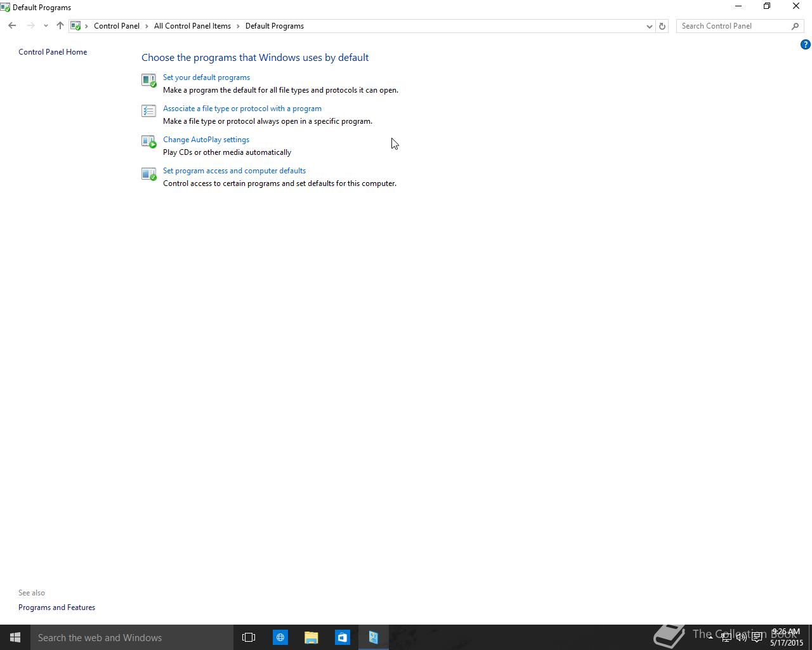Open the Change AutoPlay settings link
Image resolution: width=812 pixels, height=650 pixels.
point(206,140)
